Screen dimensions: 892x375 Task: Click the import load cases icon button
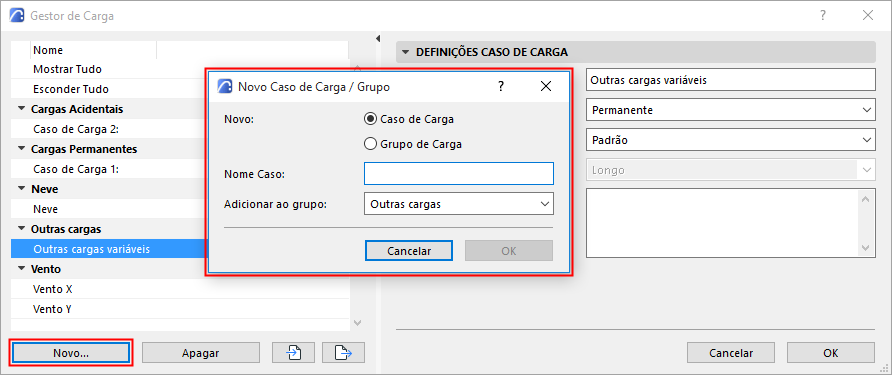coord(293,353)
